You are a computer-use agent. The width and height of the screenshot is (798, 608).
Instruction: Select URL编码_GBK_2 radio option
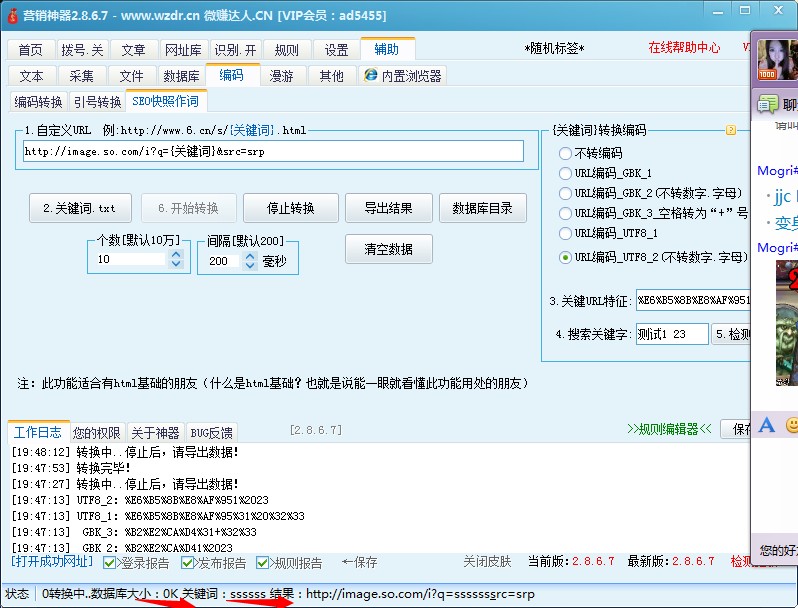[x=565, y=193]
